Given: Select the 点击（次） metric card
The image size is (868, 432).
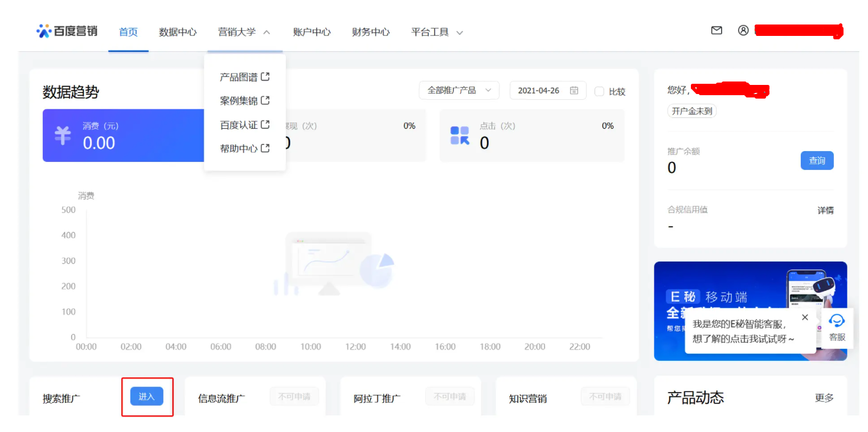Looking at the screenshot, I should tap(532, 136).
